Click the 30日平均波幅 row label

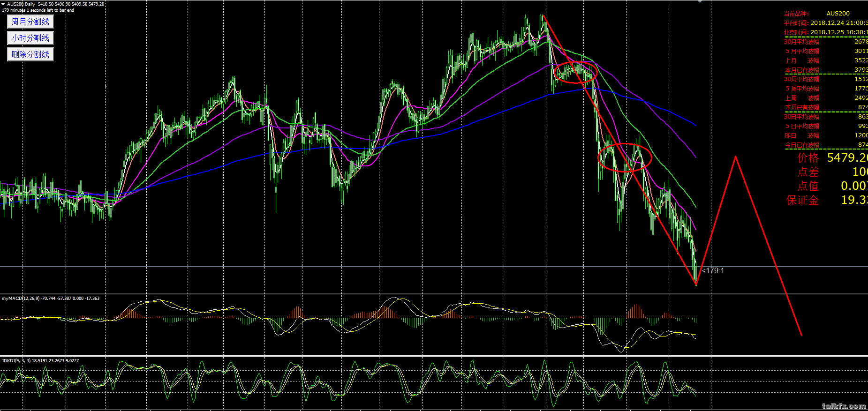tap(801, 117)
